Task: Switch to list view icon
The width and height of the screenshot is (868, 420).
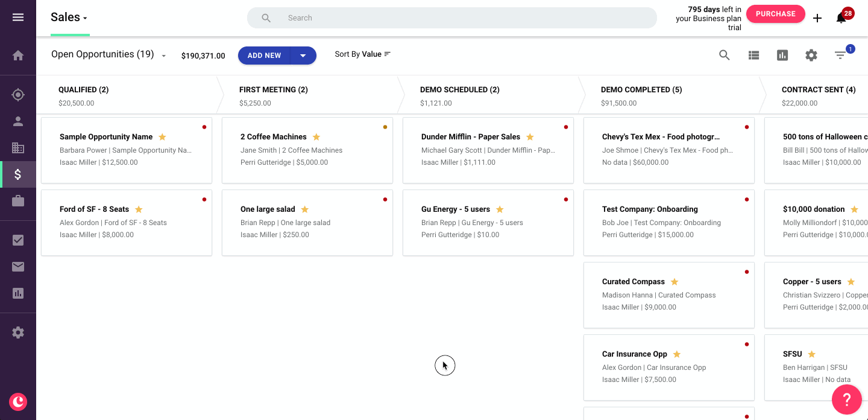Action: pos(753,55)
